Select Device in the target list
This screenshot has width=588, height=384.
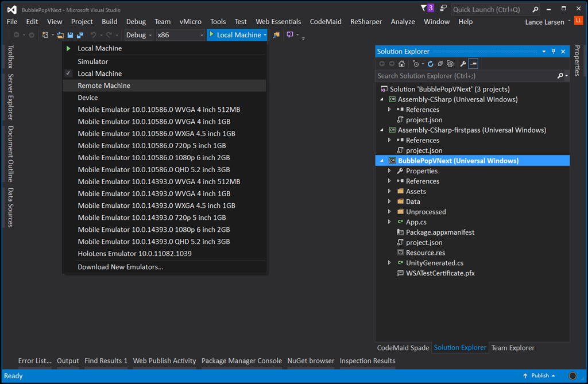click(x=164, y=98)
